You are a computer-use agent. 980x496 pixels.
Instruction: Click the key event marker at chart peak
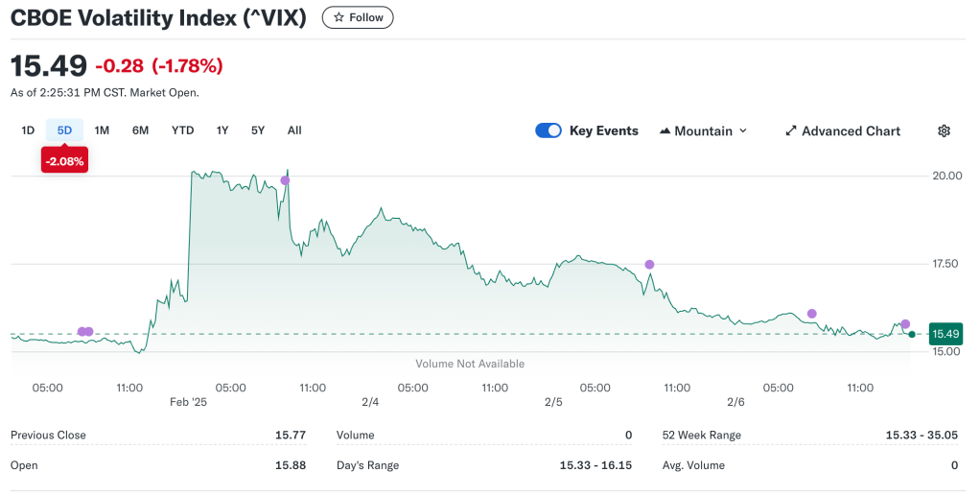click(x=285, y=180)
